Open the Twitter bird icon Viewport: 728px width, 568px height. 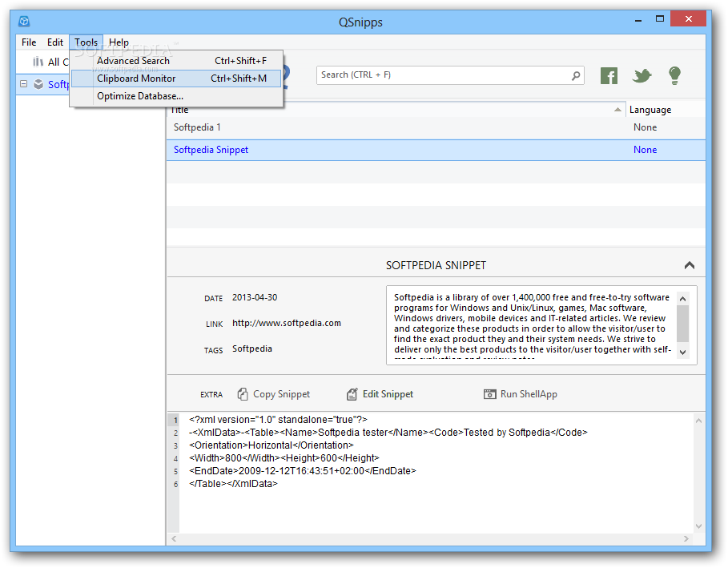click(642, 75)
